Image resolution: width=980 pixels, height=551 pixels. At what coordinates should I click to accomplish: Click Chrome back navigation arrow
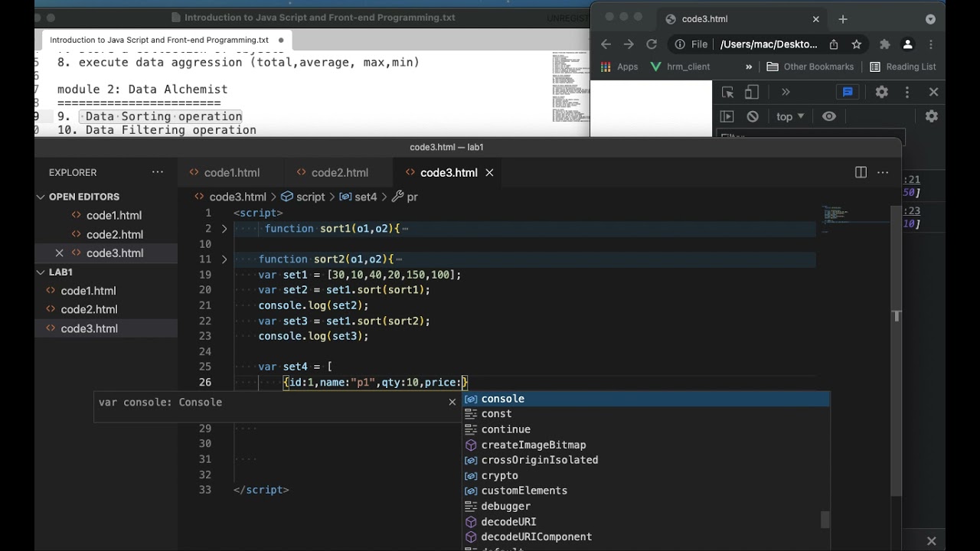coord(606,44)
